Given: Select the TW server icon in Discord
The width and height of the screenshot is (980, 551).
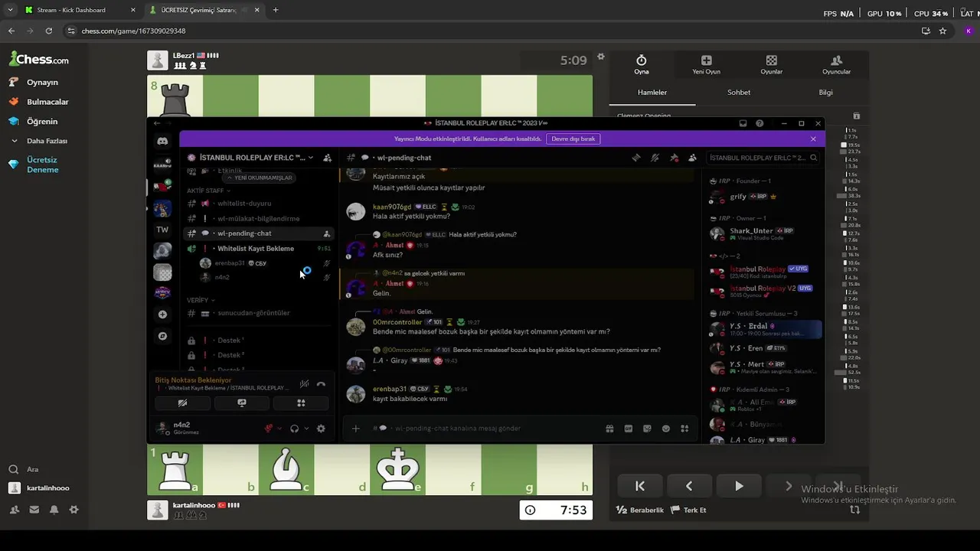Looking at the screenshot, I should point(162,230).
